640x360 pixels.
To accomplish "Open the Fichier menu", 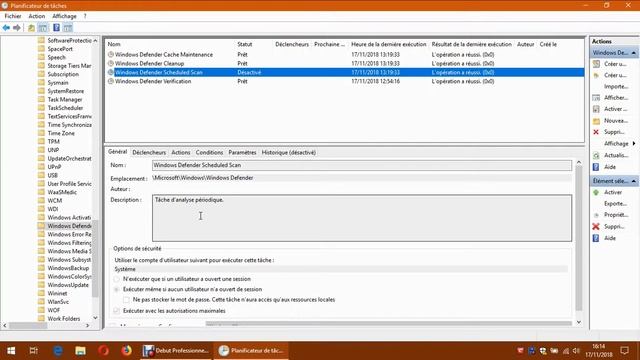I will pyautogui.click(x=13, y=16).
